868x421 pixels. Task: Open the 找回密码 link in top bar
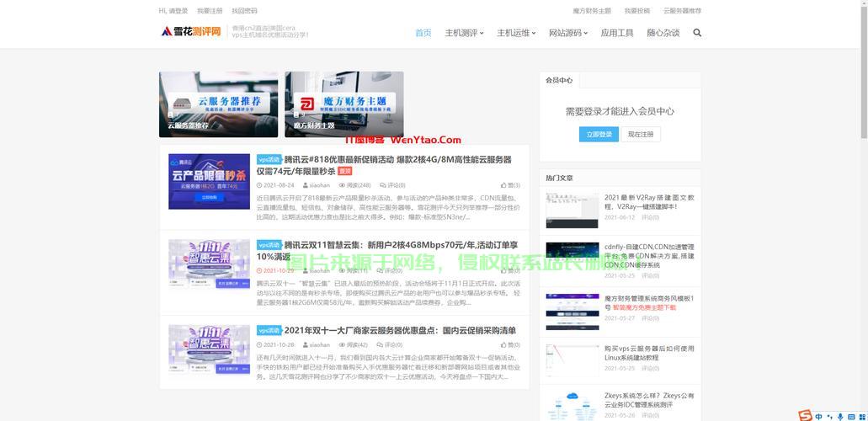click(x=244, y=11)
